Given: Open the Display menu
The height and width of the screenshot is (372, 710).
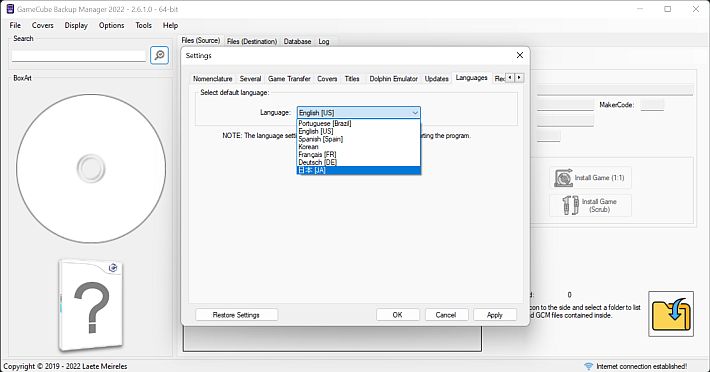Looking at the screenshot, I should point(76,25).
